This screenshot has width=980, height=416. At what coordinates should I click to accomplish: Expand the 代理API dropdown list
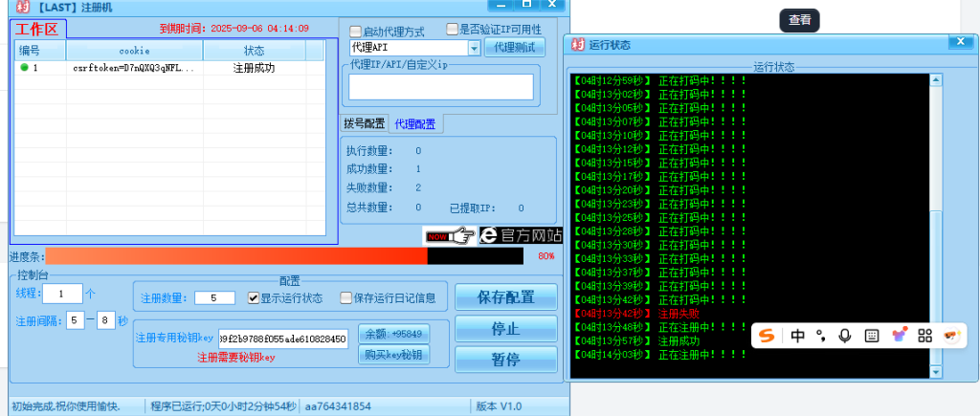[x=474, y=48]
